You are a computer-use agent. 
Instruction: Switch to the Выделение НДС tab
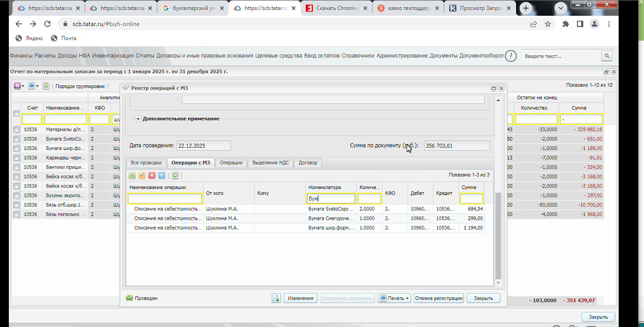(x=271, y=162)
